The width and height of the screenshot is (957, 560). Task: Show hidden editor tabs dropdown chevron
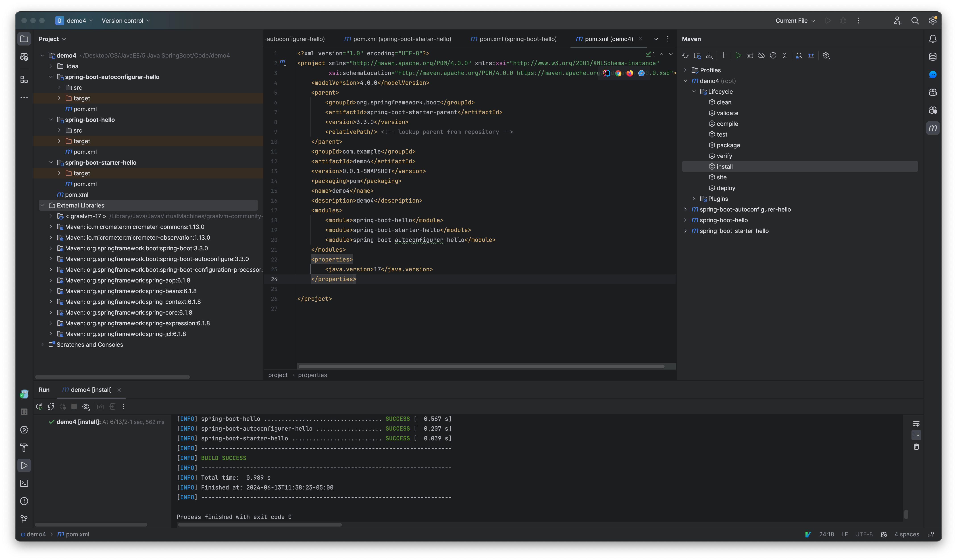click(x=656, y=39)
